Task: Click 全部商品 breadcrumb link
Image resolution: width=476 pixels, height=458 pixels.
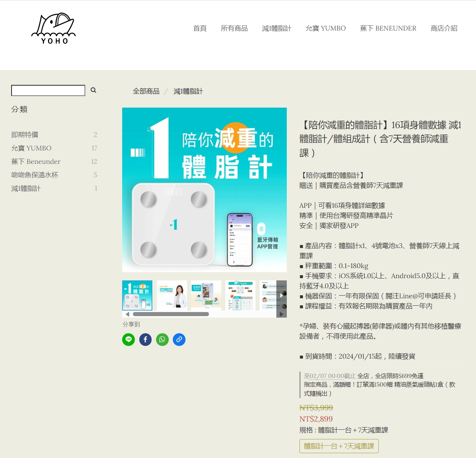Action: tap(146, 91)
